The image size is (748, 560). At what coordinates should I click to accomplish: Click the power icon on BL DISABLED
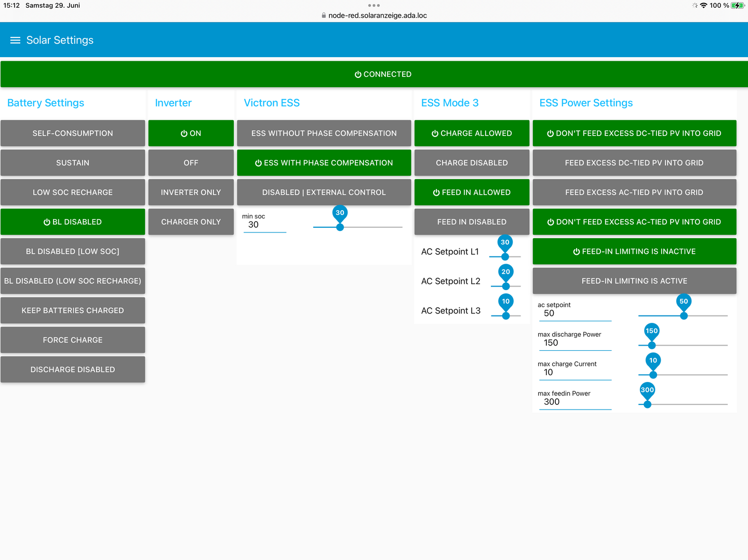[47, 222]
